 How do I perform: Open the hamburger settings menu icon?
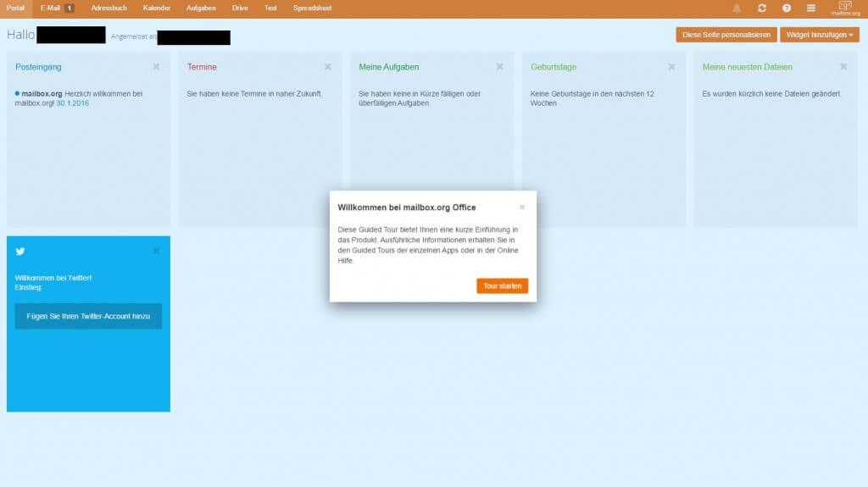[811, 8]
